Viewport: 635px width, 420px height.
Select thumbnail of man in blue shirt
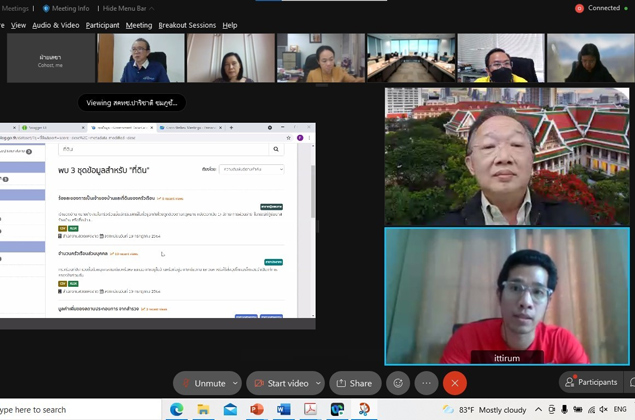(141, 58)
